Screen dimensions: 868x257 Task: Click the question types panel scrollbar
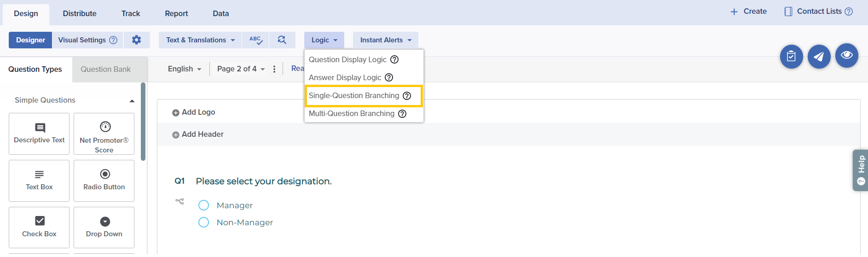point(143,122)
